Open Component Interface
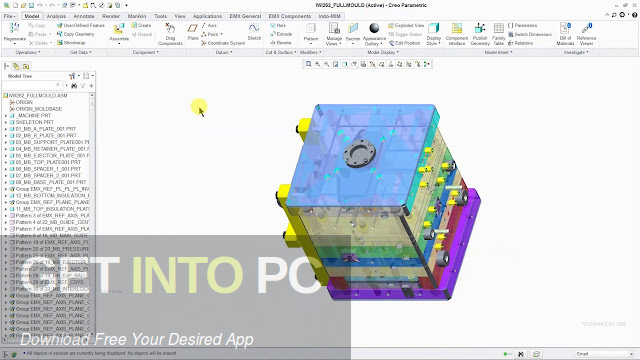The width and height of the screenshot is (640, 360). click(x=457, y=33)
